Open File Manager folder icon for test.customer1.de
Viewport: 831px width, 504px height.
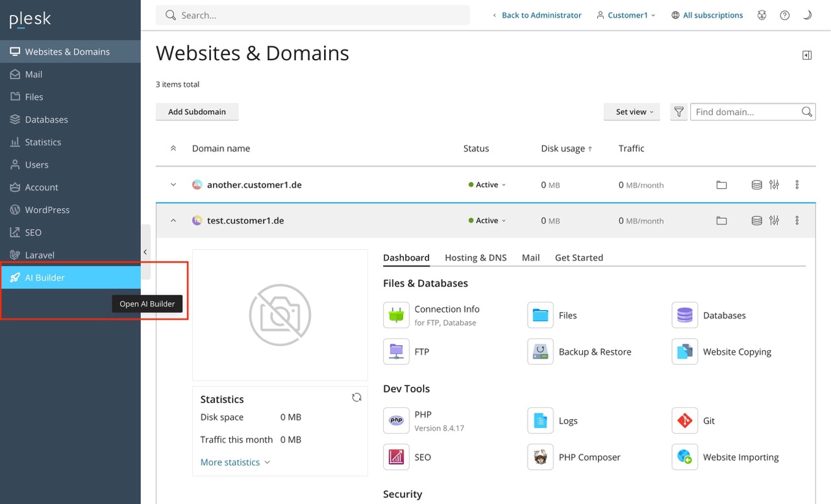(721, 221)
